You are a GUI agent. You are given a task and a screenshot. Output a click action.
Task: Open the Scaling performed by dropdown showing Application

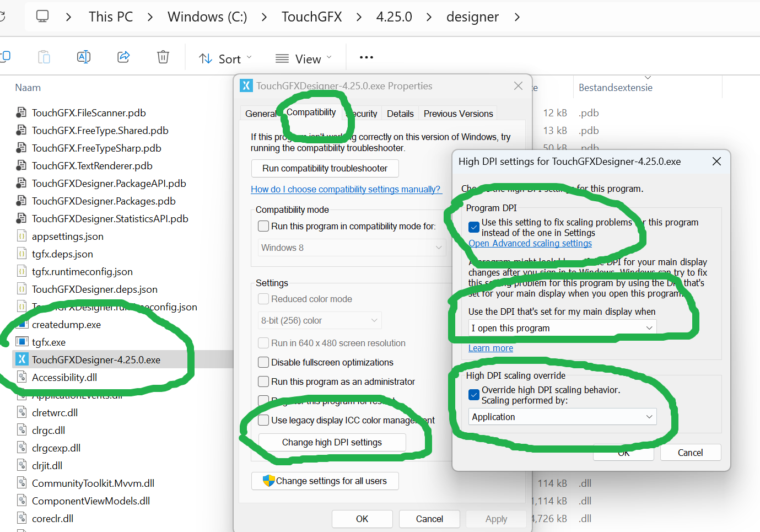click(562, 417)
